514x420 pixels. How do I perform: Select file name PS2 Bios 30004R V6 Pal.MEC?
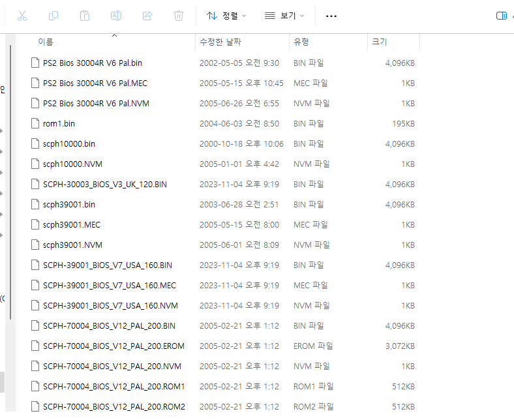(x=95, y=83)
